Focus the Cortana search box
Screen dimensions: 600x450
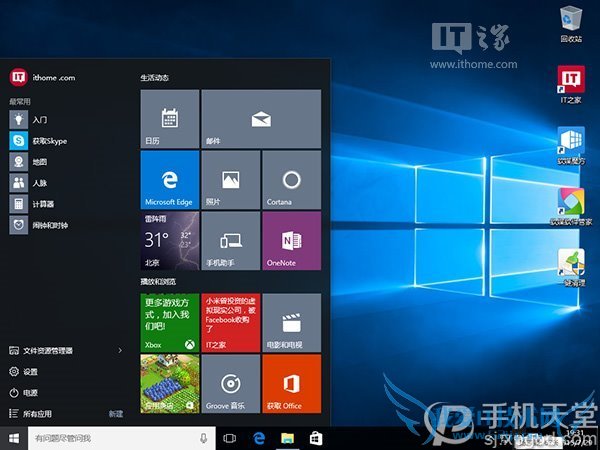coord(122,438)
